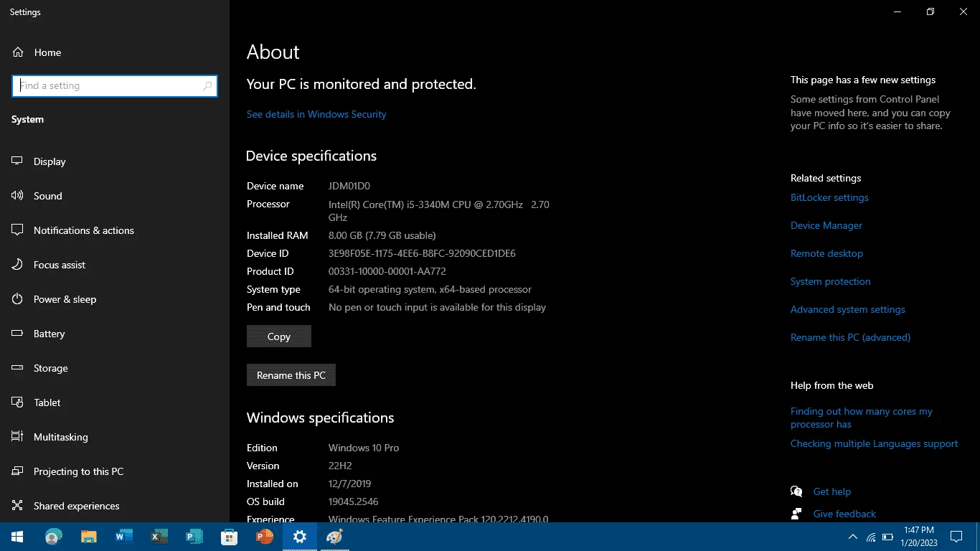The width and height of the screenshot is (980, 551).
Task: Open System protection link
Action: pyautogui.click(x=831, y=281)
